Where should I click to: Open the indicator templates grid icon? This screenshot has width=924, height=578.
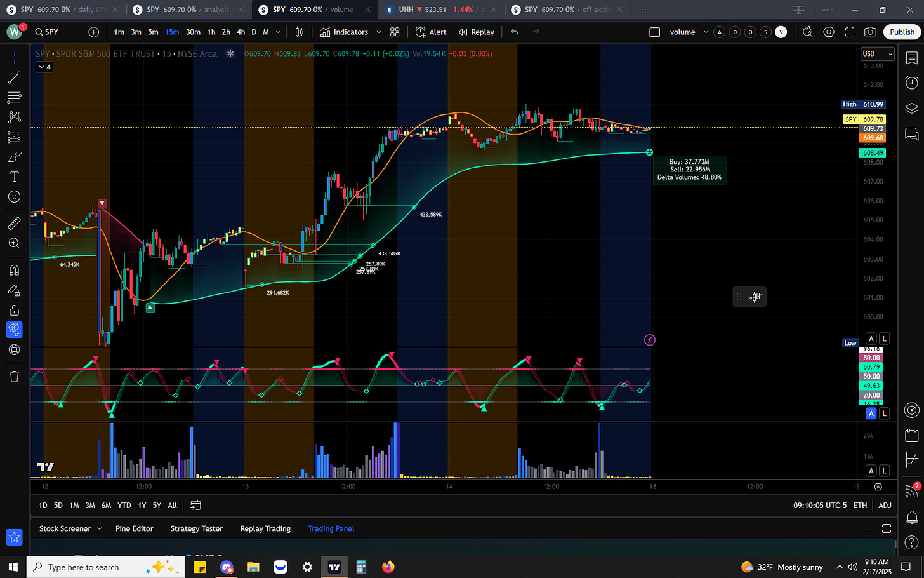point(395,32)
